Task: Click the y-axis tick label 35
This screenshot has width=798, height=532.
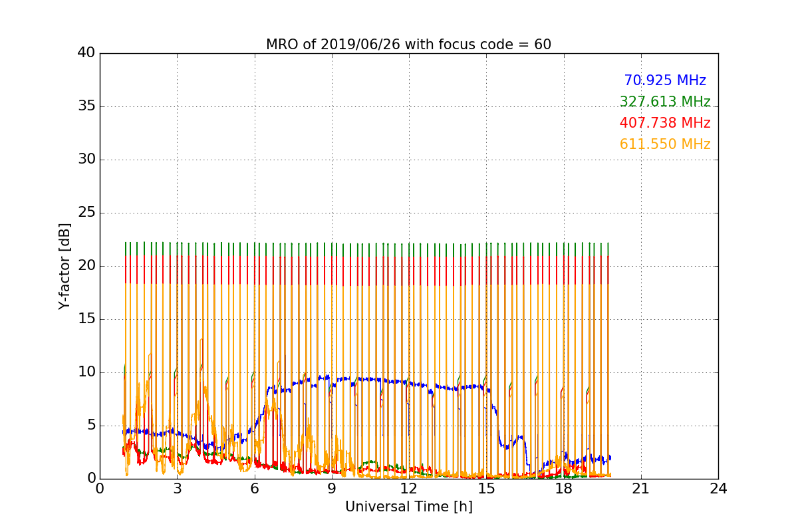Action: [x=86, y=106]
